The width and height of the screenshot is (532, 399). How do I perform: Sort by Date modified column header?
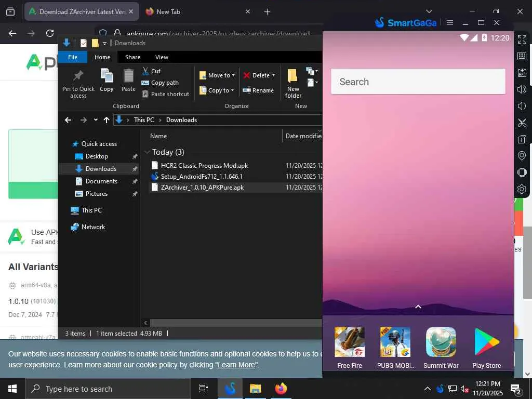[x=303, y=136]
